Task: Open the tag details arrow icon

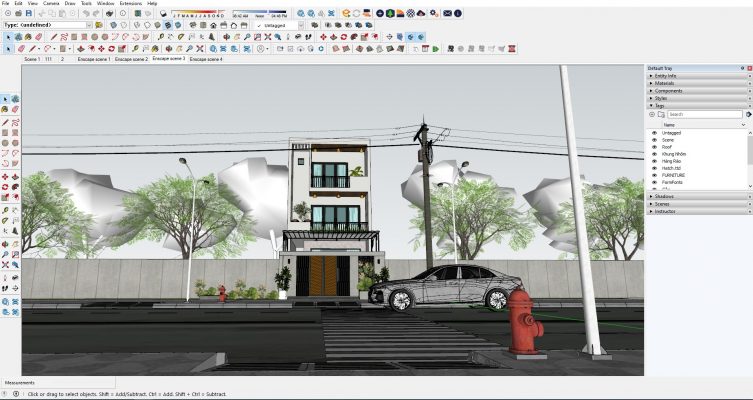Action: 748,114
